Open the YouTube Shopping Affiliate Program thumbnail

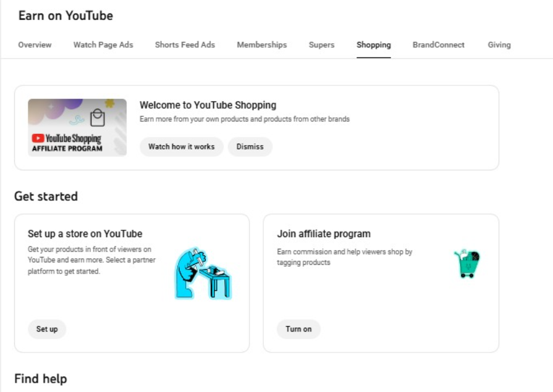[77, 127]
